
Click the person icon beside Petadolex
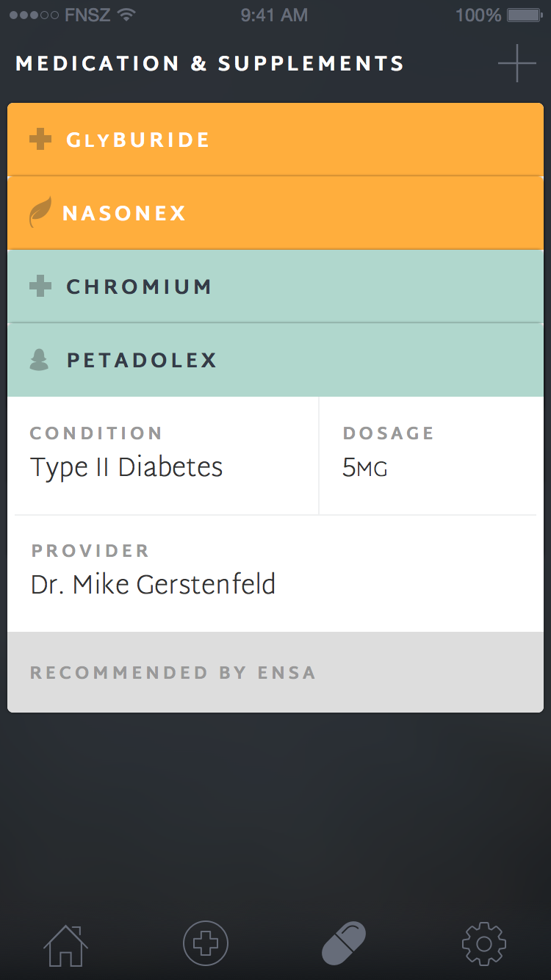(x=39, y=360)
